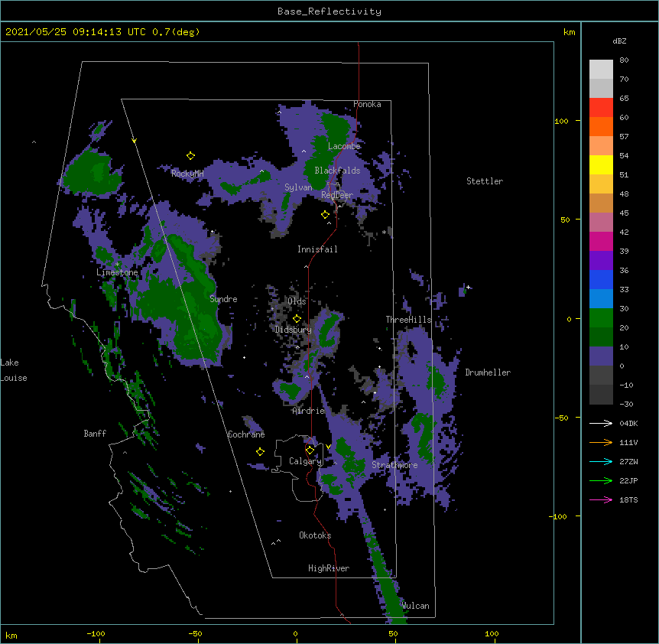The width and height of the screenshot is (659, 644).
Task: Select the bright yellow 51–54 dBZ swatch
Action: [601, 164]
